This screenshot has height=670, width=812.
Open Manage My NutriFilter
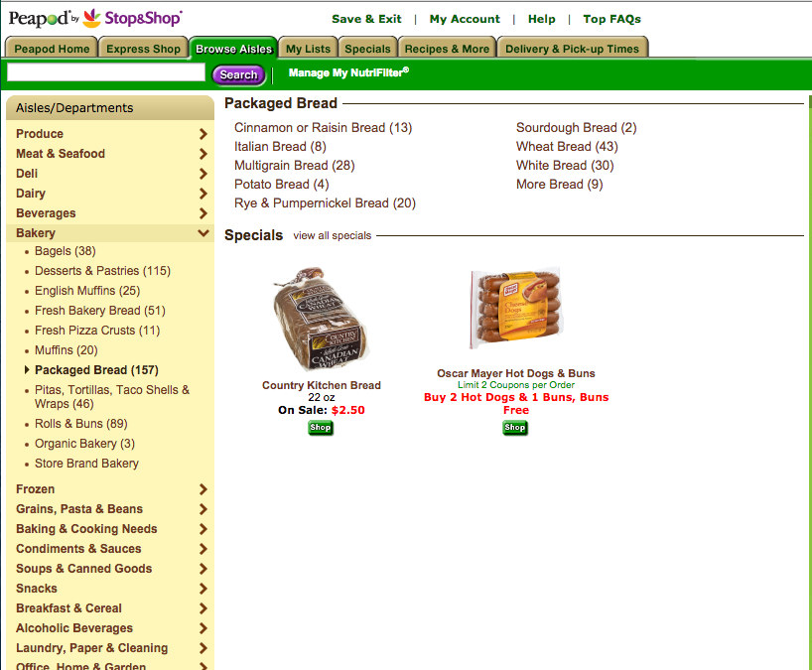coord(348,72)
